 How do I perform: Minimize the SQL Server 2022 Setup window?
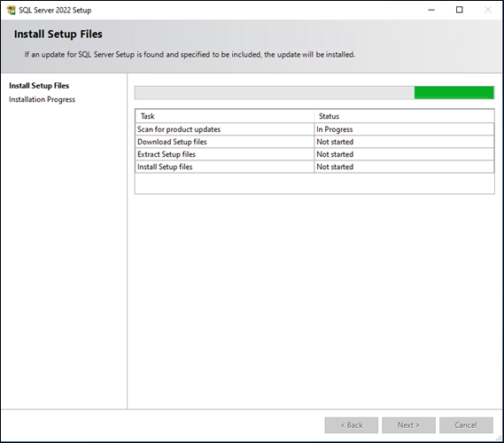point(431,10)
